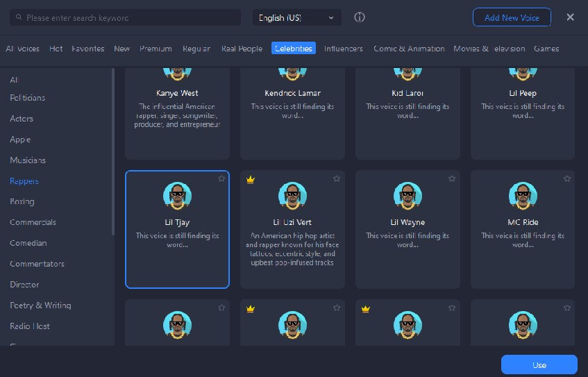Screen dimensions: 588x377
Task: Select the Lil Tjay avatar
Action: click(178, 196)
